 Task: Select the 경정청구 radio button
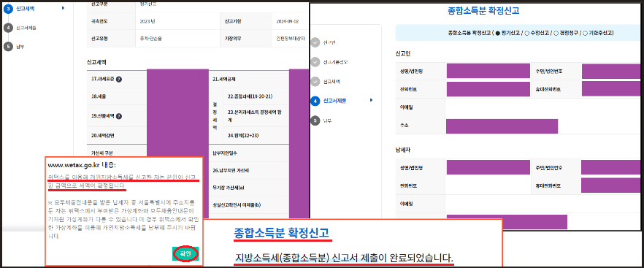click(556, 33)
